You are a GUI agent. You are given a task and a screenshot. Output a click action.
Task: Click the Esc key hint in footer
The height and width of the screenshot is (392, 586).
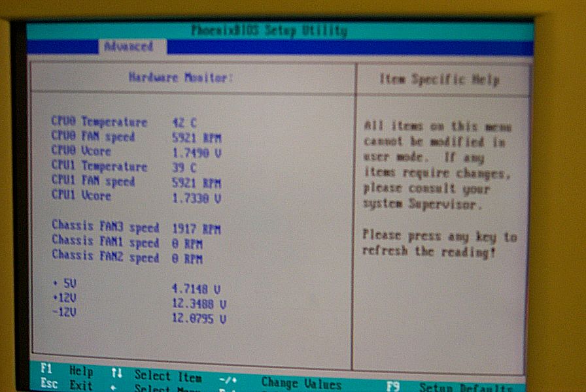(49, 383)
